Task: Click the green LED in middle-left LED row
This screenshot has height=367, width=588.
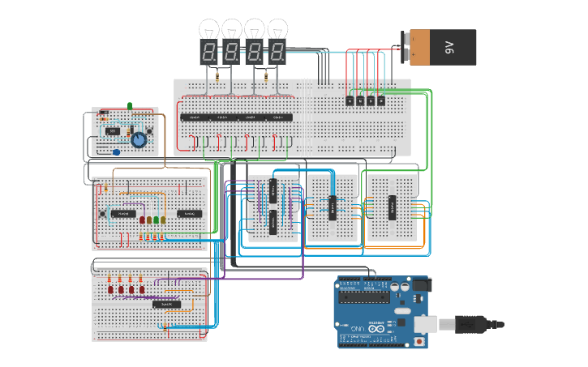Action: [156, 220]
